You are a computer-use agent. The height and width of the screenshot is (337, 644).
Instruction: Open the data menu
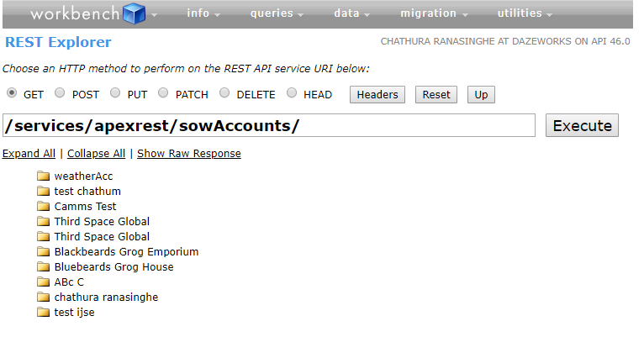[351, 13]
